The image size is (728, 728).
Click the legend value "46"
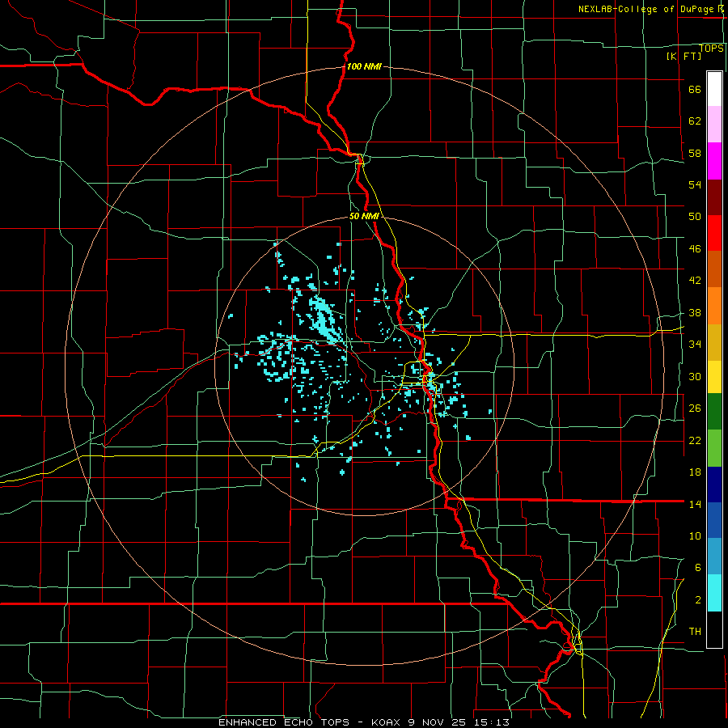[x=695, y=249]
